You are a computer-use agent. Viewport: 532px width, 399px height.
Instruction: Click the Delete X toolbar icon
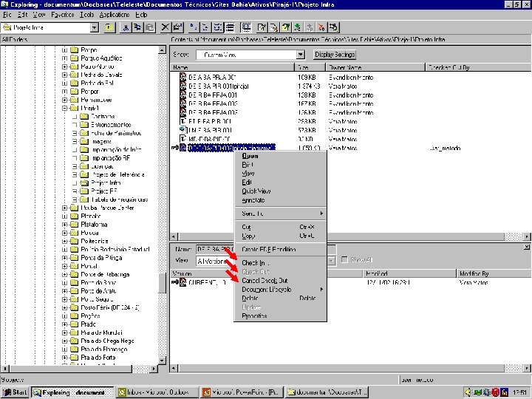pyautogui.click(x=165, y=27)
